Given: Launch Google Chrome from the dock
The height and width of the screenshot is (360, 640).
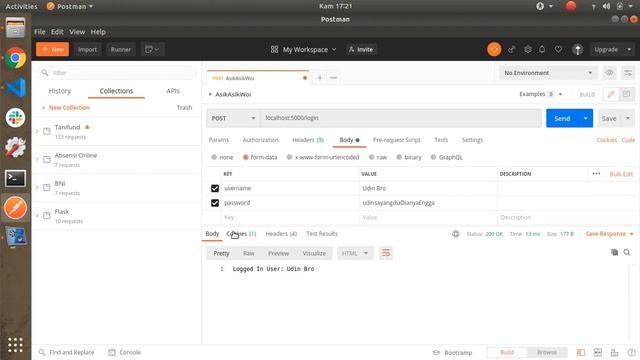Looking at the screenshot, I should 16,58.
